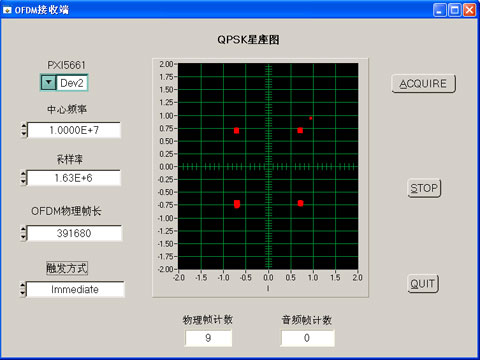Click the lower-left red constellation point

237,204
